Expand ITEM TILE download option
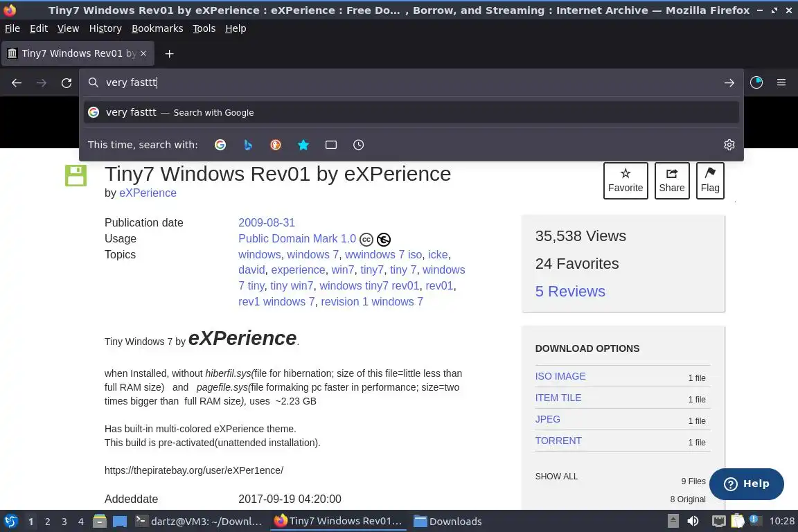 coord(558,398)
